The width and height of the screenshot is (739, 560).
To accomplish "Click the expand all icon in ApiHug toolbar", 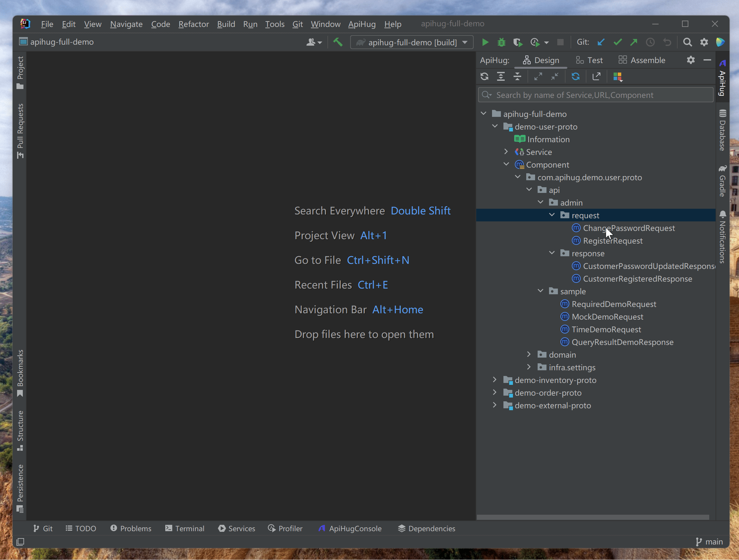I will [x=501, y=76].
